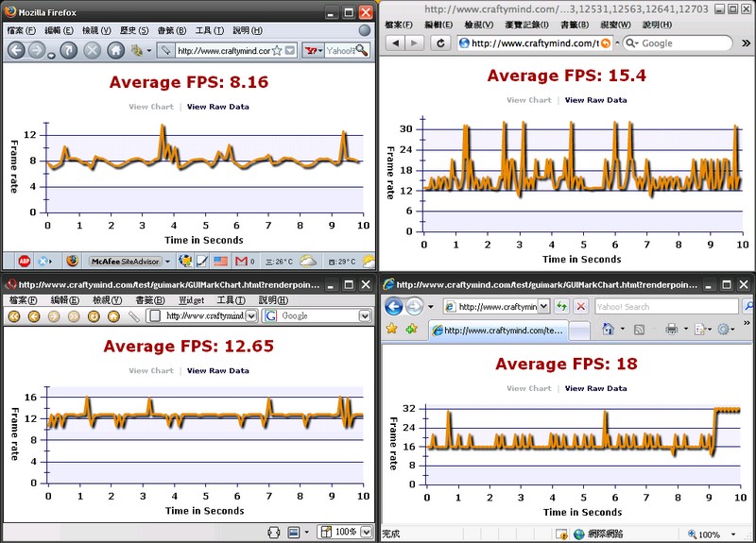Viewport: 756px width, 543px height.
Task: Click the Safari Google search field
Action: 677,43
